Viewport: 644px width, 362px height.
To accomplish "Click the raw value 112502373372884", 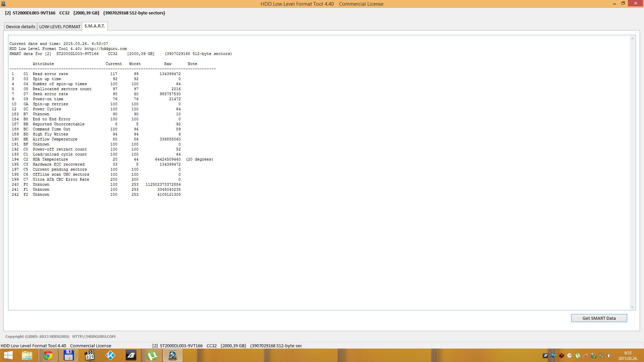I will (x=163, y=184).
